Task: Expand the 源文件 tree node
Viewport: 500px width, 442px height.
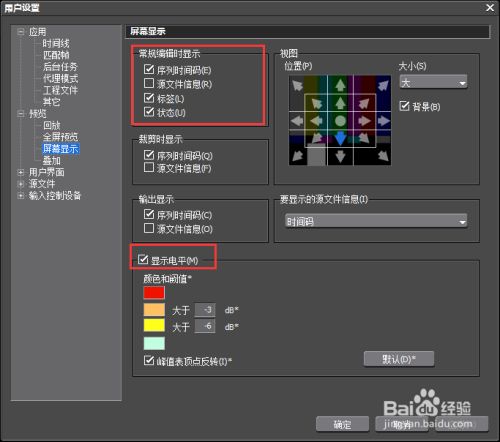Action: point(21,184)
